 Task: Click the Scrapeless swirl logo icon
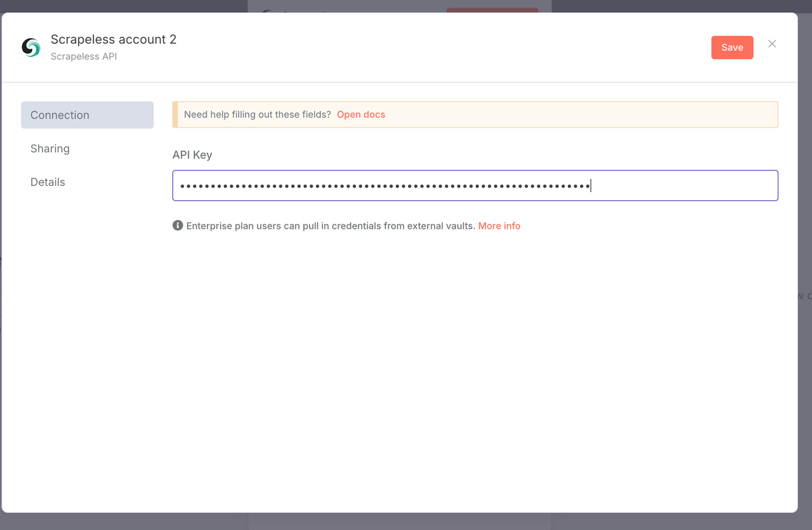[x=31, y=48]
